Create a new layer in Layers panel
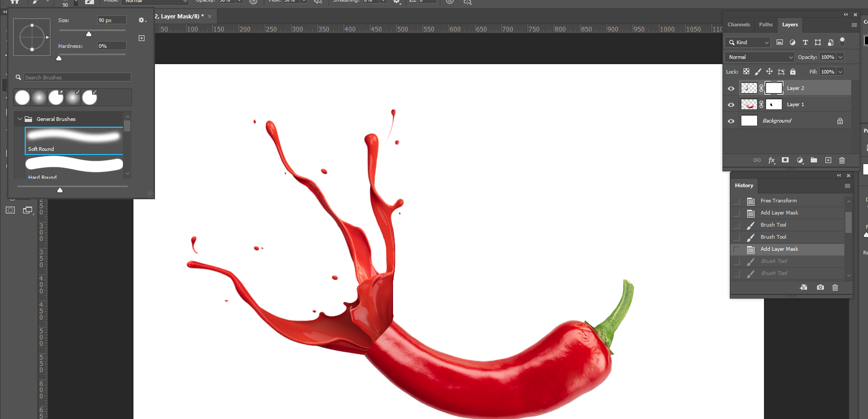 point(828,160)
